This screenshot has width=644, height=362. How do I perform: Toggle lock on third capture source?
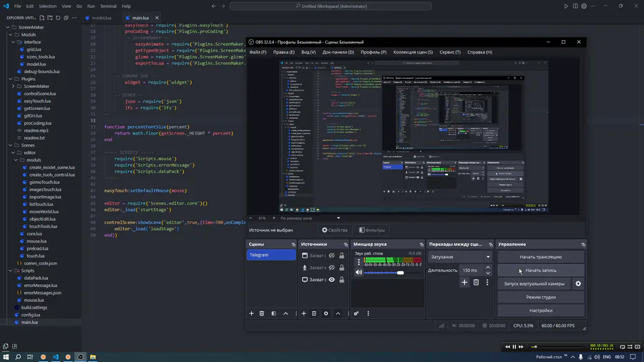pyautogui.click(x=342, y=280)
